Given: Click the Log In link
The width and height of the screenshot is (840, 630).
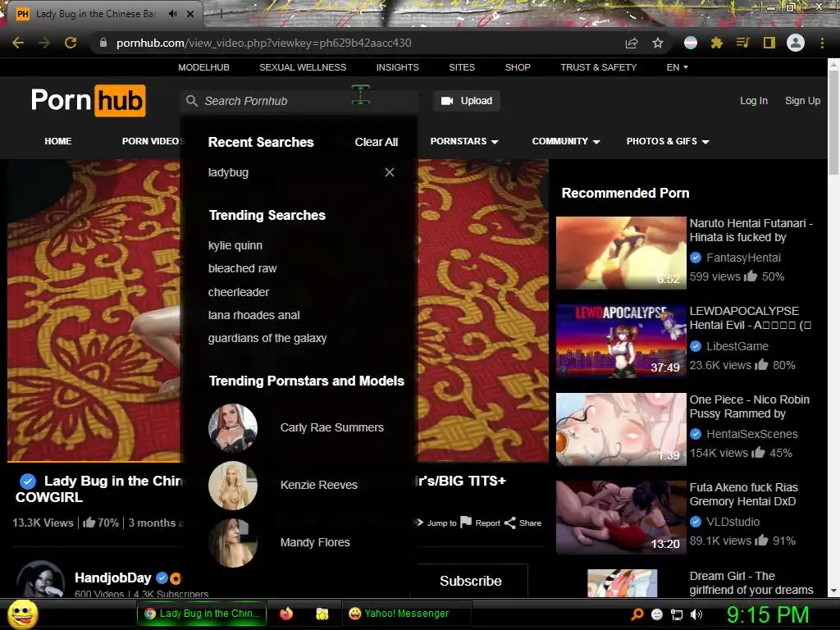Looking at the screenshot, I should coord(754,101).
